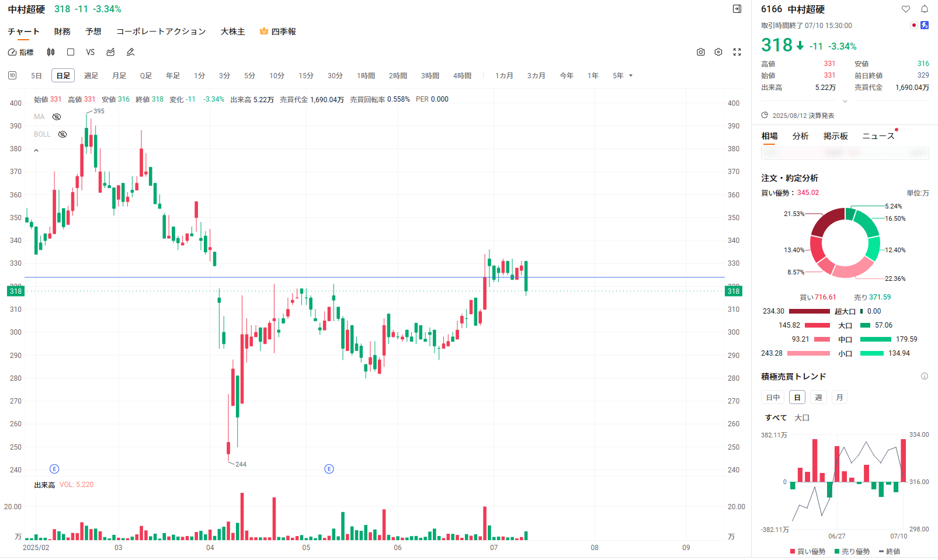Click 2025/08/12 決算発表 notice
The height and width of the screenshot is (560, 938).
[x=803, y=116]
